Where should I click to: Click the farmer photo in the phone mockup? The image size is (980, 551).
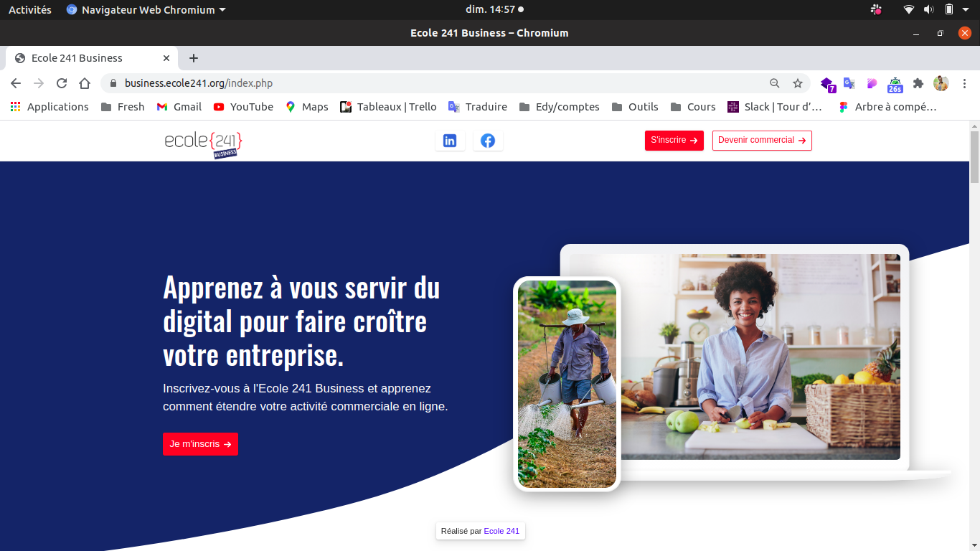(x=567, y=384)
